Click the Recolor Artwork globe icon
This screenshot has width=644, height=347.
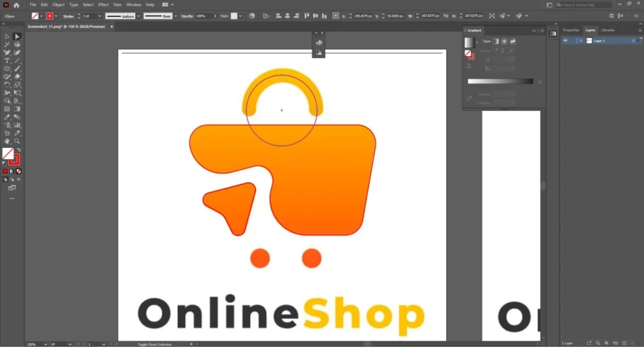(252, 16)
